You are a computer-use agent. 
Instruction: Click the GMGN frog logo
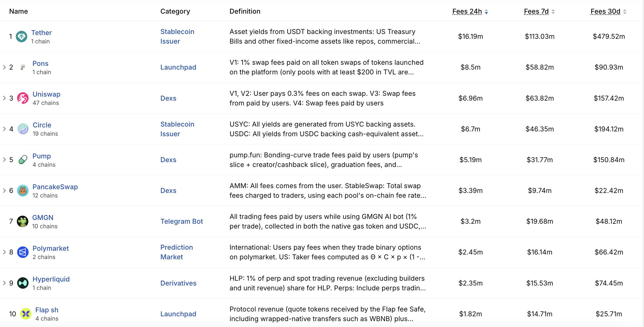(23, 222)
